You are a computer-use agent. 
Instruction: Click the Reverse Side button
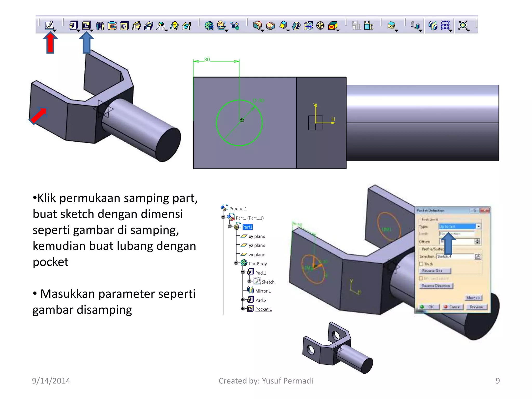pos(435,271)
